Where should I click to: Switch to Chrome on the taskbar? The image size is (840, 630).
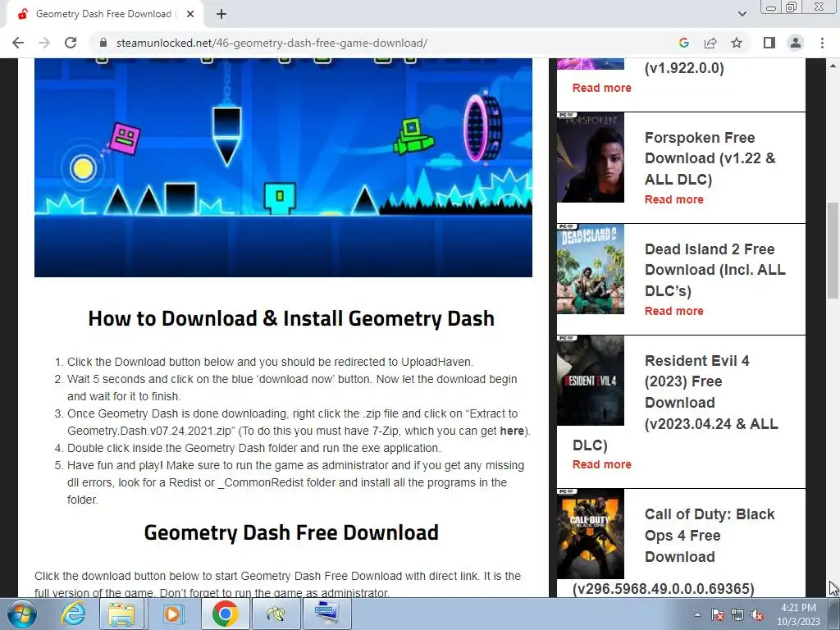coord(225,614)
